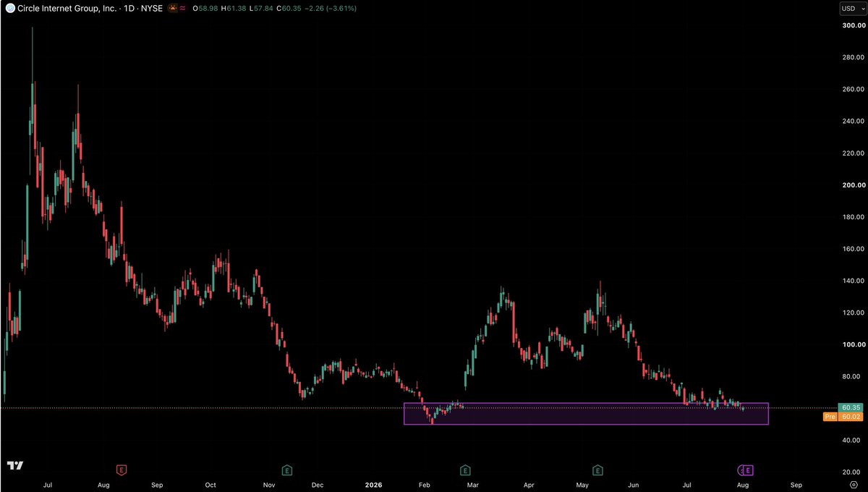
Task: Click the earnings marker near Mar
Action: (465, 469)
